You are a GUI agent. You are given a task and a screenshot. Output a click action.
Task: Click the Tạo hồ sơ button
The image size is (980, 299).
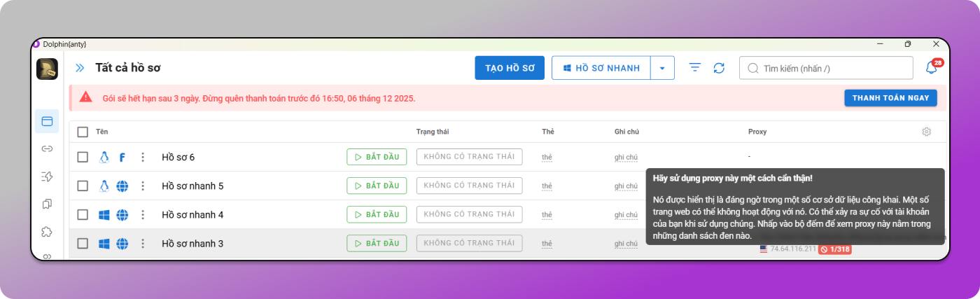coord(510,68)
